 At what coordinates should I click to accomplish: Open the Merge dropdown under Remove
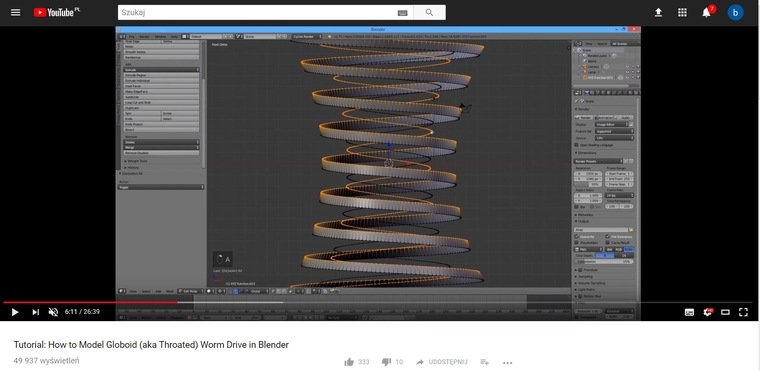point(161,147)
